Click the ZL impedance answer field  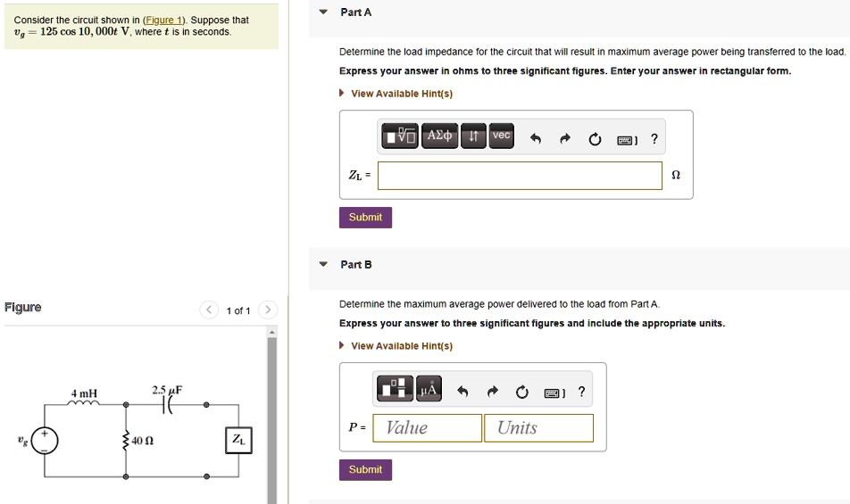click(x=520, y=176)
